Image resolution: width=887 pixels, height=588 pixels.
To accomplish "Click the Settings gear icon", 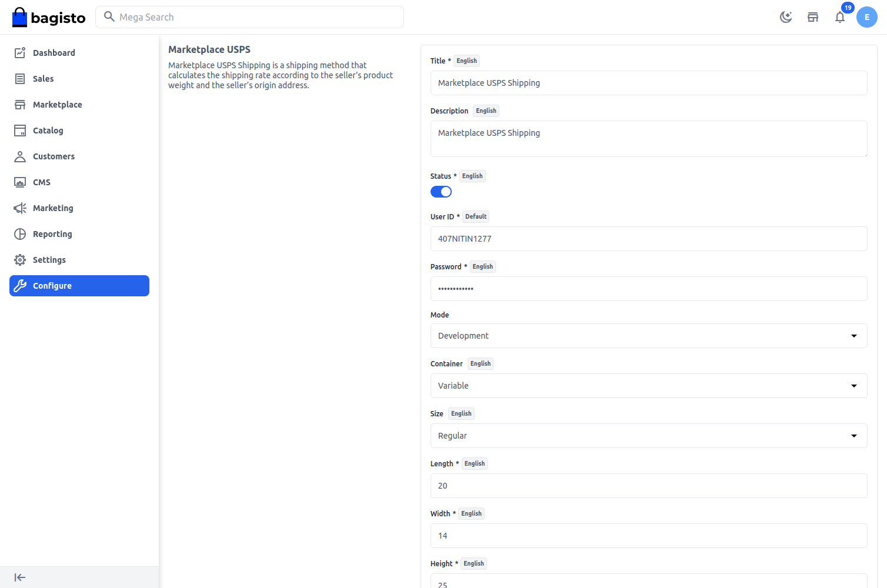I will pos(20,260).
